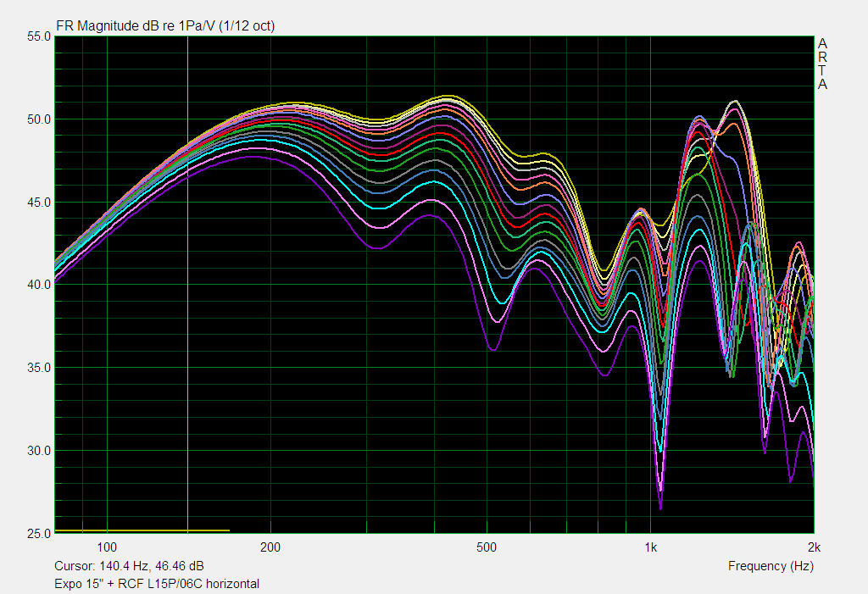Click the 'Cursor: 140.4 Hz, 46.46 dB' readout

(129, 566)
